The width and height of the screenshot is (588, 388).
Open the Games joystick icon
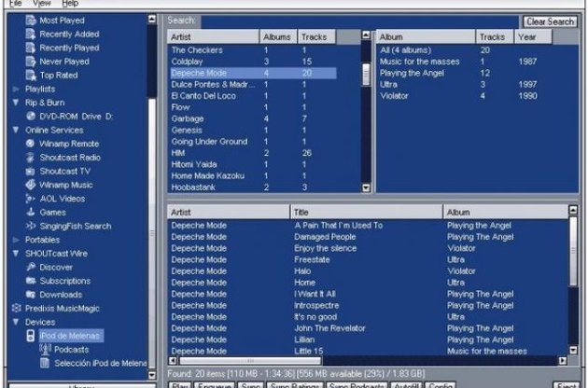click(x=31, y=212)
